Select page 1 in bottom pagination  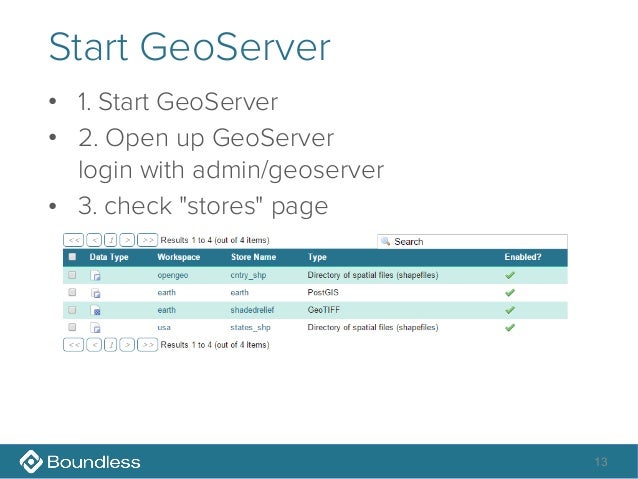tap(111, 345)
